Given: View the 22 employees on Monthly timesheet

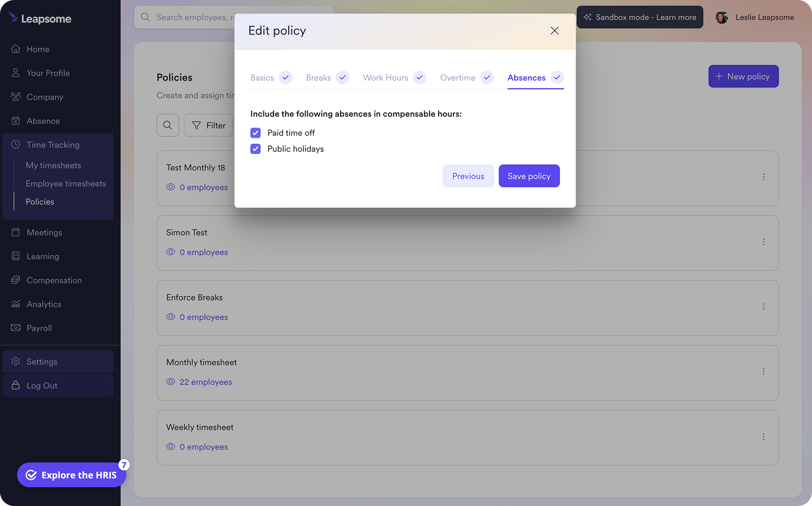Looking at the screenshot, I should pyautogui.click(x=206, y=382).
